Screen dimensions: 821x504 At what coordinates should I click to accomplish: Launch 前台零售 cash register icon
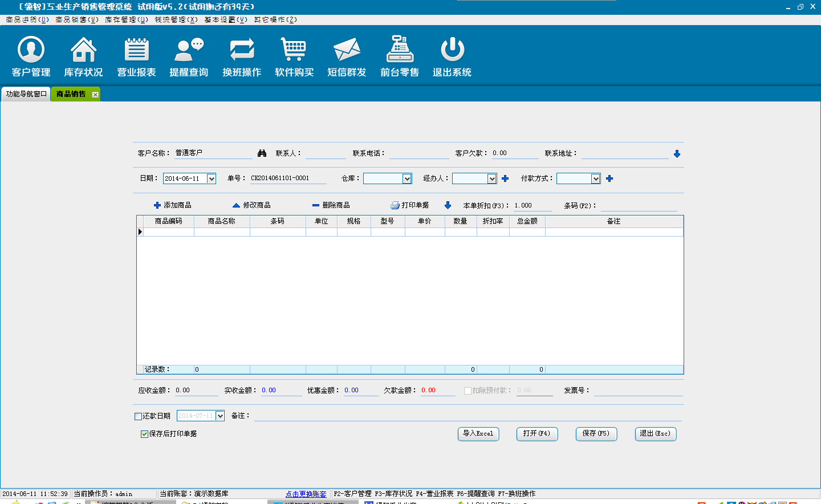click(400, 56)
